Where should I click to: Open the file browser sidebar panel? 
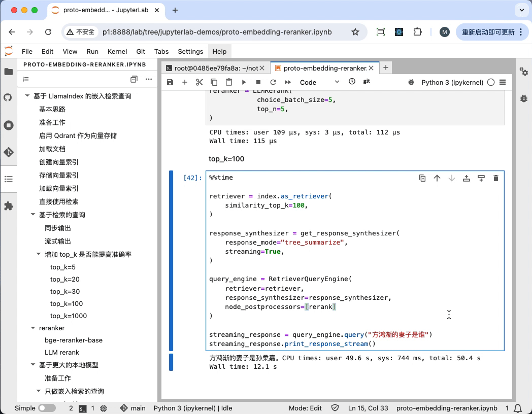(9, 72)
